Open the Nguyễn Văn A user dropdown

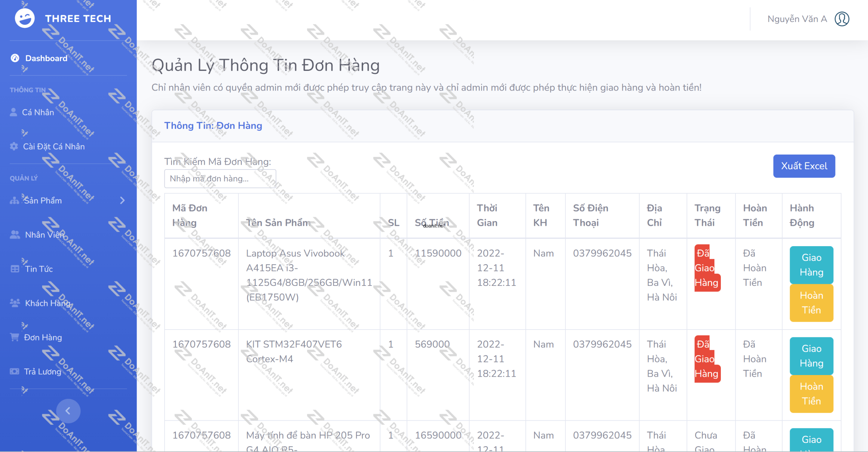pyautogui.click(x=808, y=19)
